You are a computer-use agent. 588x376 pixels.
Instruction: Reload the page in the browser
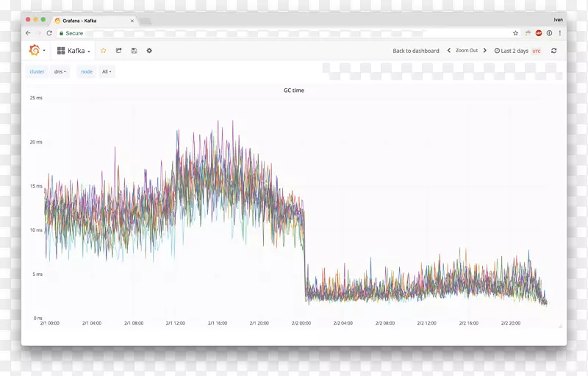pyautogui.click(x=49, y=33)
